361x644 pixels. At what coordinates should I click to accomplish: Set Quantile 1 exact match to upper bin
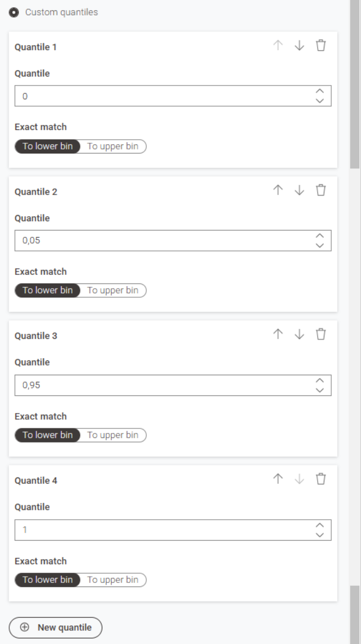point(113,146)
